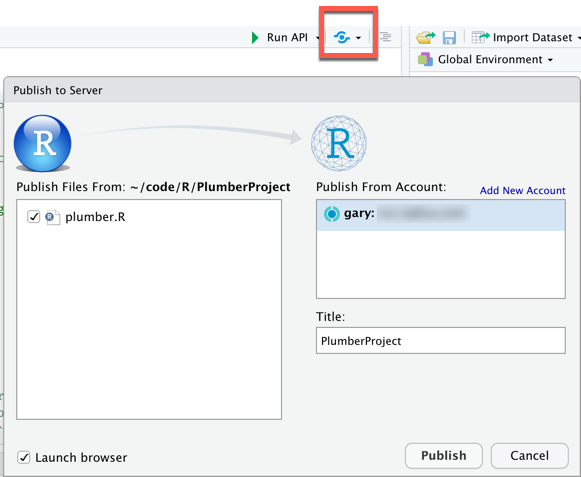Click the Import Dataset label
The height and width of the screenshot is (477, 581).
click(532, 37)
